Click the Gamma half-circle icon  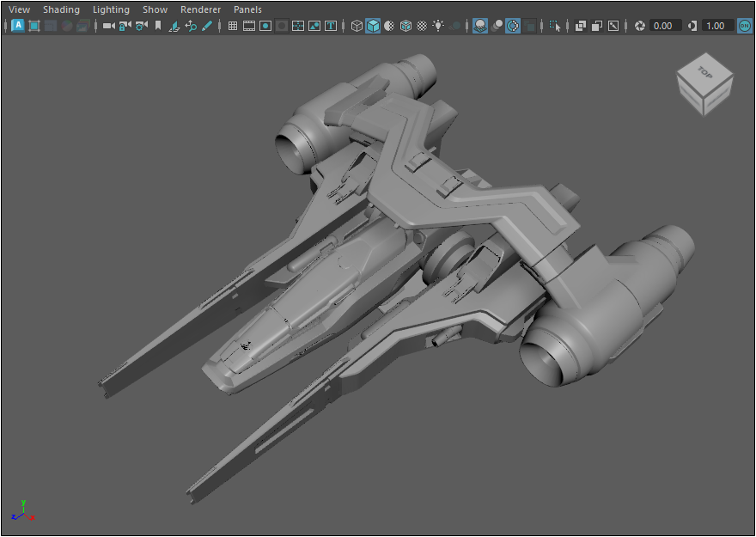[692, 26]
